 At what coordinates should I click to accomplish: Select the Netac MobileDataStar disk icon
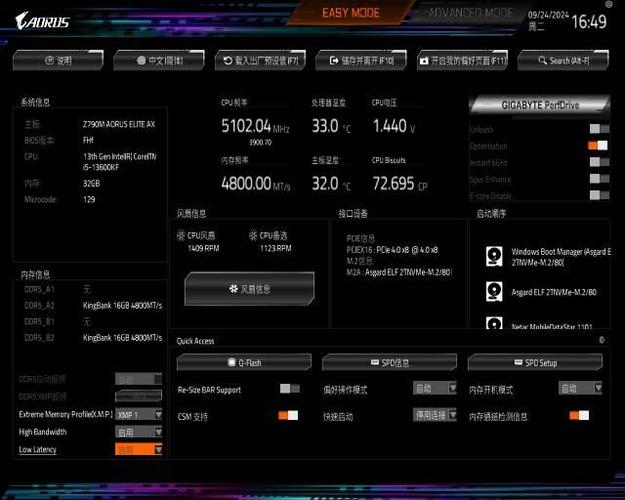(494, 322)
